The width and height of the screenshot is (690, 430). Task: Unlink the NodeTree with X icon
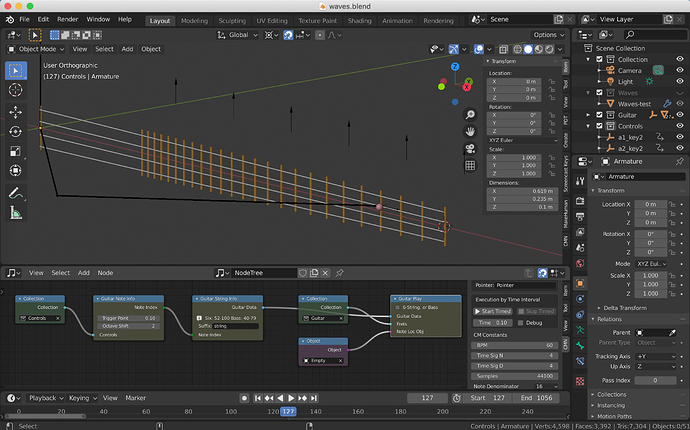pos(325,273)
